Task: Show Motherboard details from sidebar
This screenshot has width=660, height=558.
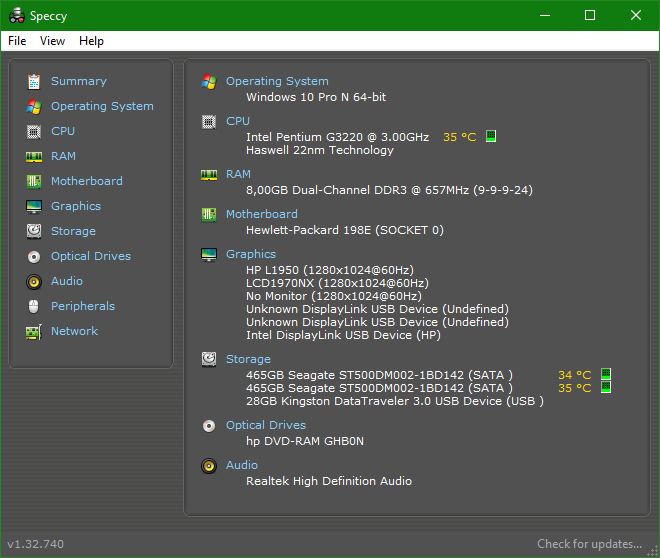Action: click(87, 181)
